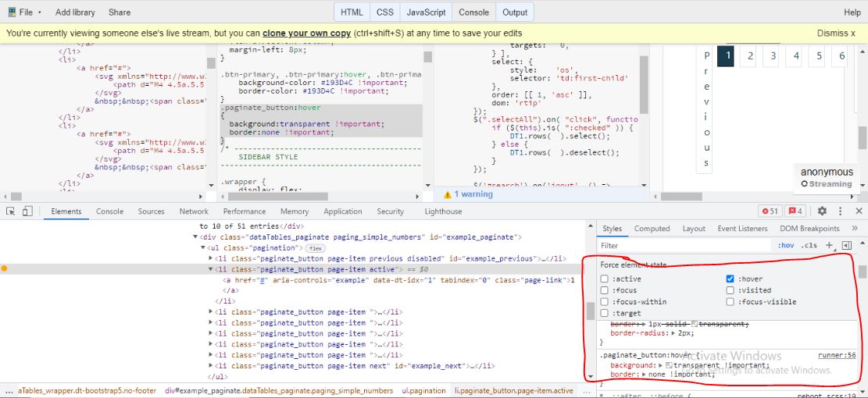Toggle the :hov element state button
This screenshot has width=868, height=398.
pyautogui.click(x=786, y=245)
